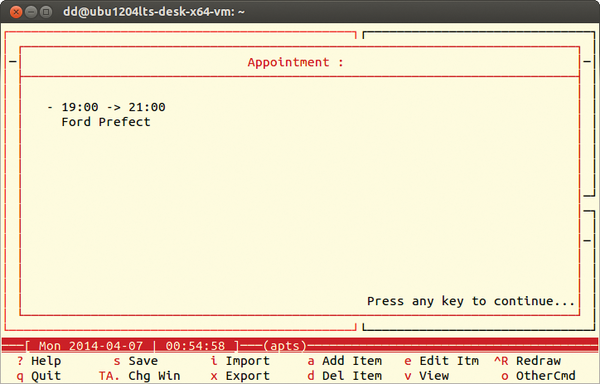Choose the 'x Export' command
The image size is (600, 384).
(240, 376)
